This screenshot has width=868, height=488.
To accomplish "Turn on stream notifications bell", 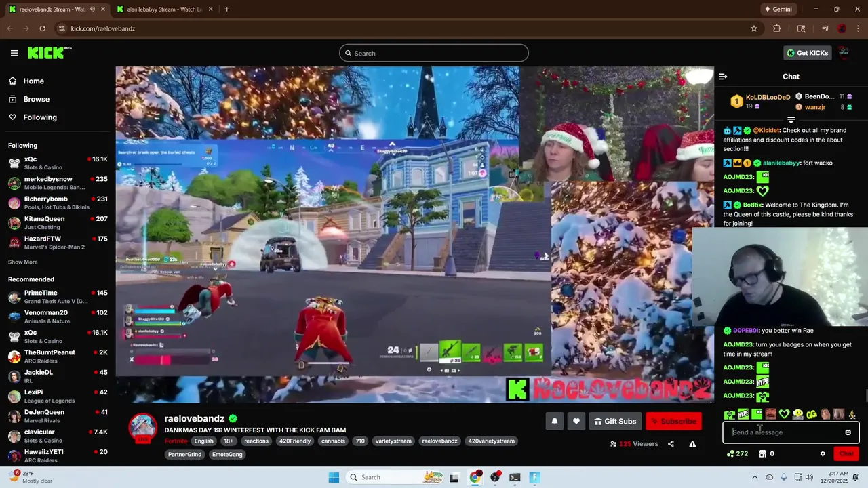I will (x=554, y=422).
